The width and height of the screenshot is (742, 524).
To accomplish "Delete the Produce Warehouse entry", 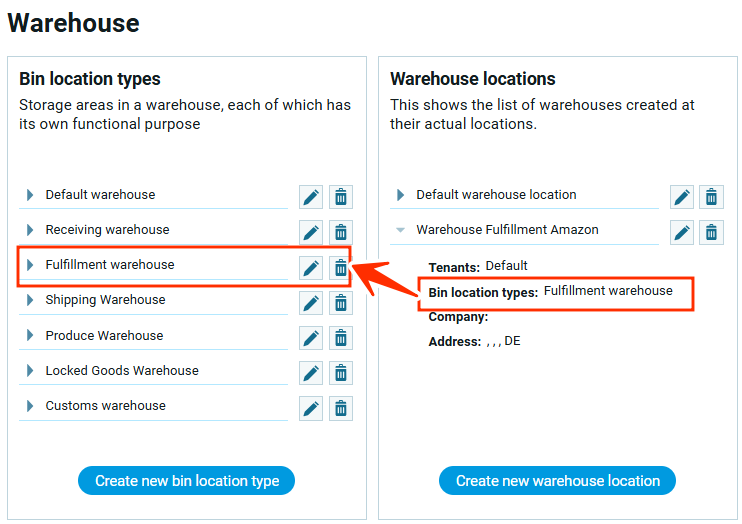I will [341, 338].
